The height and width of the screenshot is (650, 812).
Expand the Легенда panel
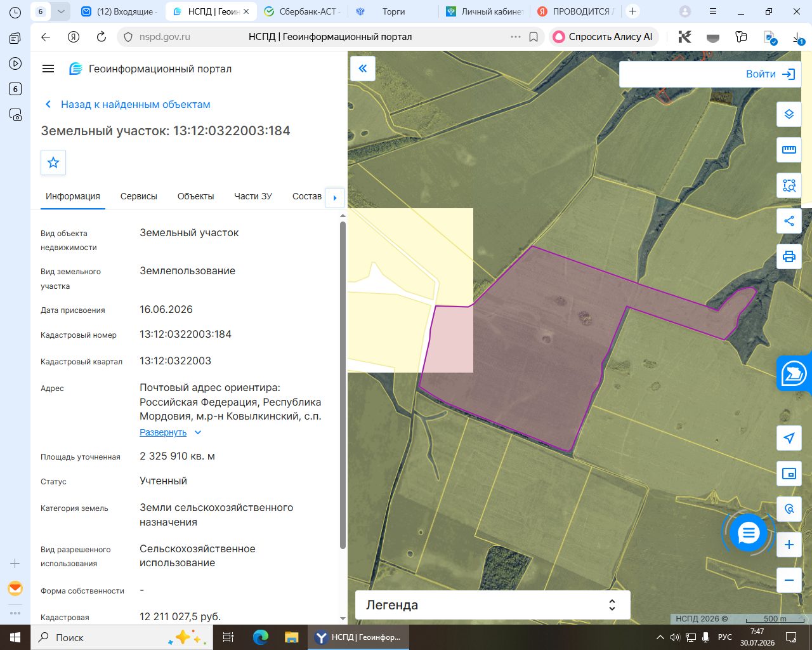(x=493, y=605)
